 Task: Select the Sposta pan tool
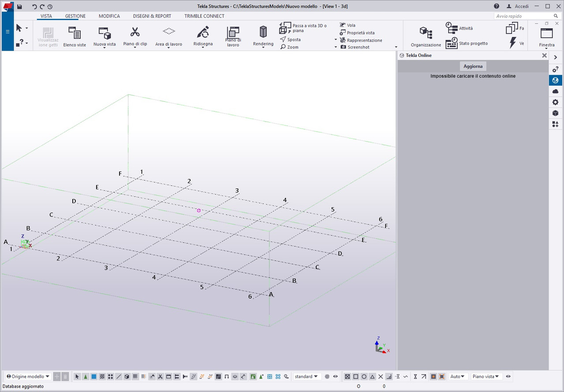click(291, 40)
